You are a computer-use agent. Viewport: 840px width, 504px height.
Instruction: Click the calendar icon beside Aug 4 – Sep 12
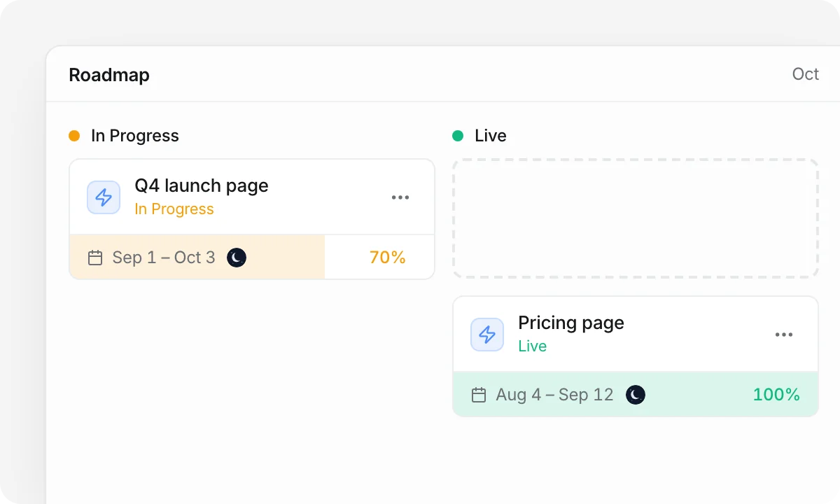point(479,395)
